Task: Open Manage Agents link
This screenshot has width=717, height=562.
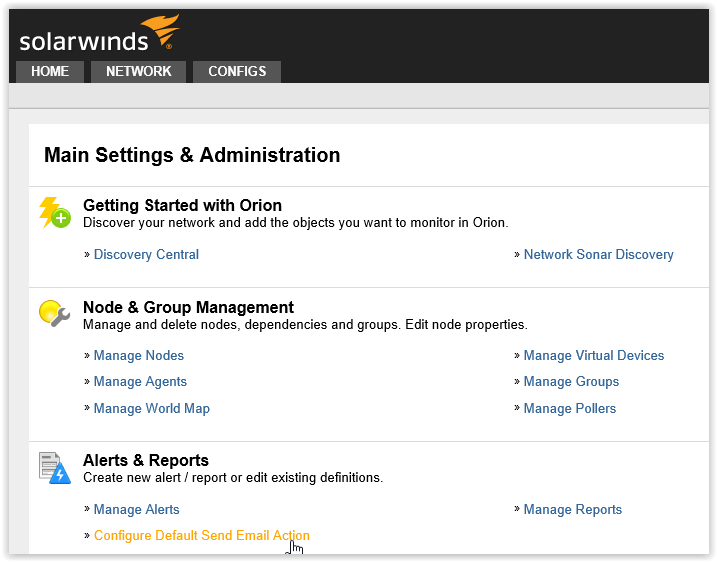Action: pos(140,381)
